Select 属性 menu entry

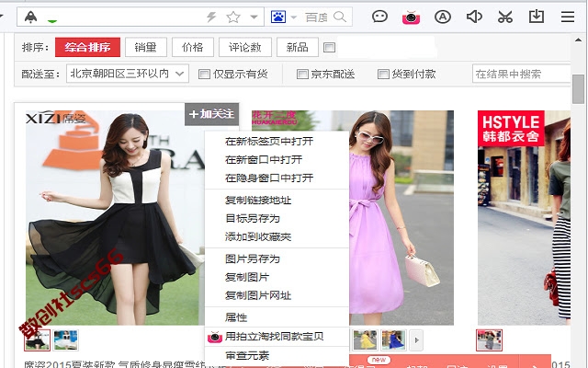pyautogui.click(x=277, y=317)
